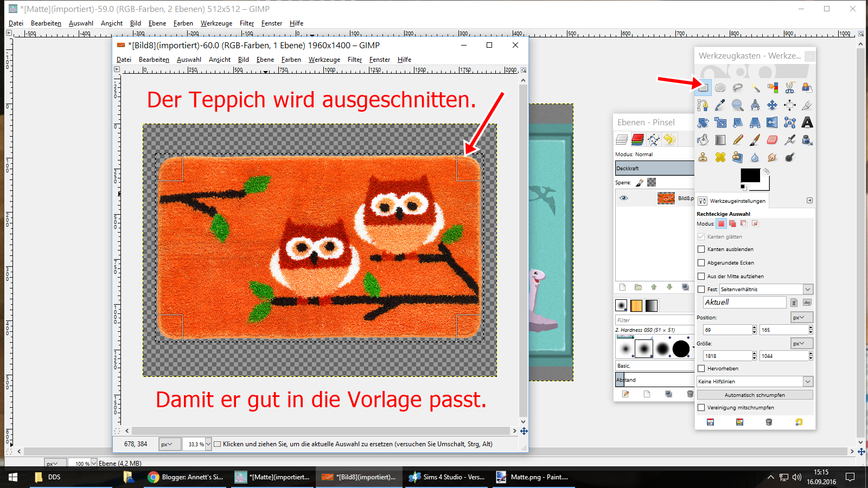Select the Heal bandage tool
The image size is (868, 488).
720,157
